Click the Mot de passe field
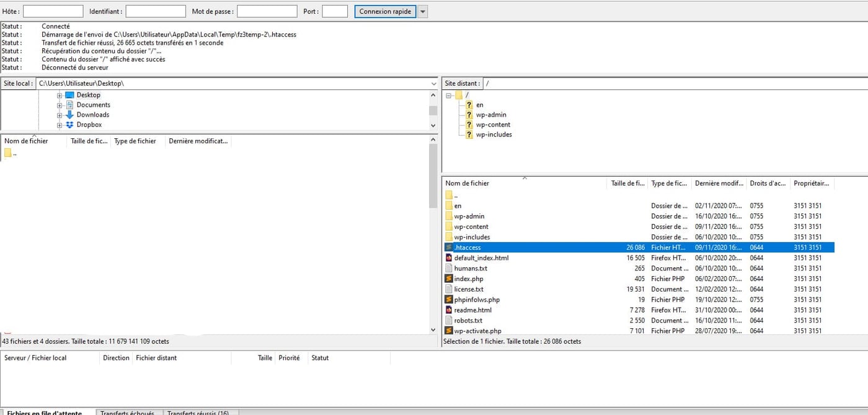 click(x=267, y=12)
